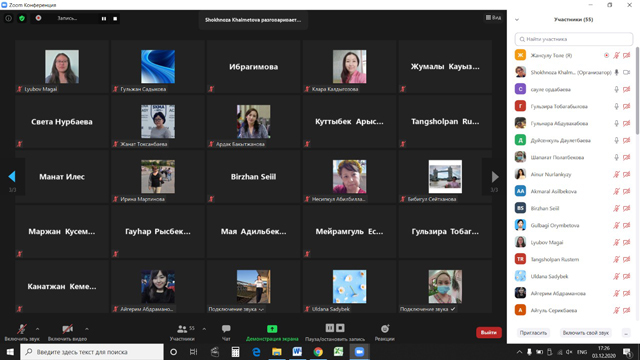Toggle the Участники panel button
Screen dimensions: 640x360
point(183,332)
